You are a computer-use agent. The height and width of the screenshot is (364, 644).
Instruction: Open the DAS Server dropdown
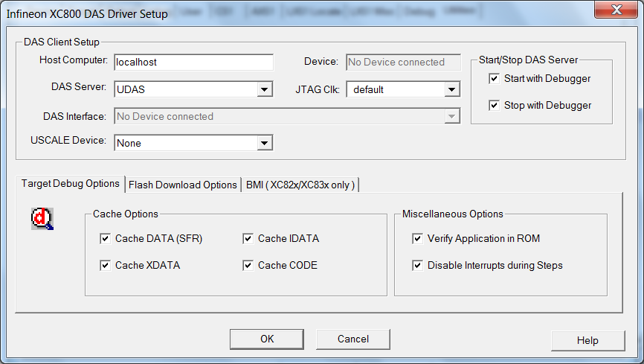pos(264,90)
